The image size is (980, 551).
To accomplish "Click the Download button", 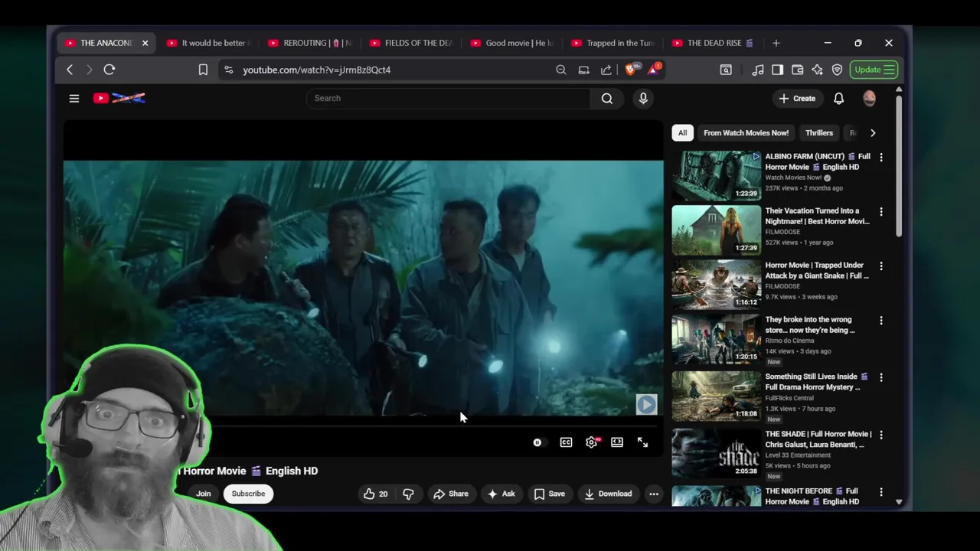I will [x=608, y=494].
